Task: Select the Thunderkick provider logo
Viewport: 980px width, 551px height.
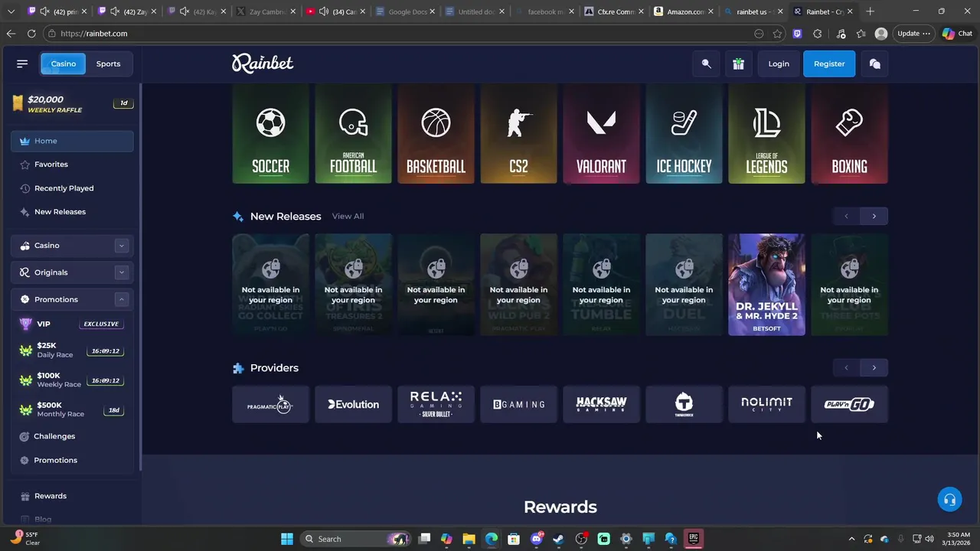Action: tap(684, 404)
